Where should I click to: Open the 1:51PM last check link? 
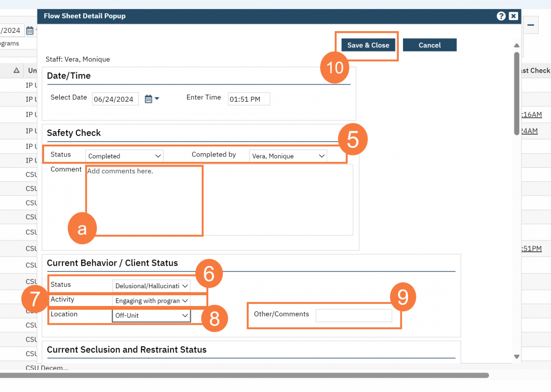pos(532,248)
